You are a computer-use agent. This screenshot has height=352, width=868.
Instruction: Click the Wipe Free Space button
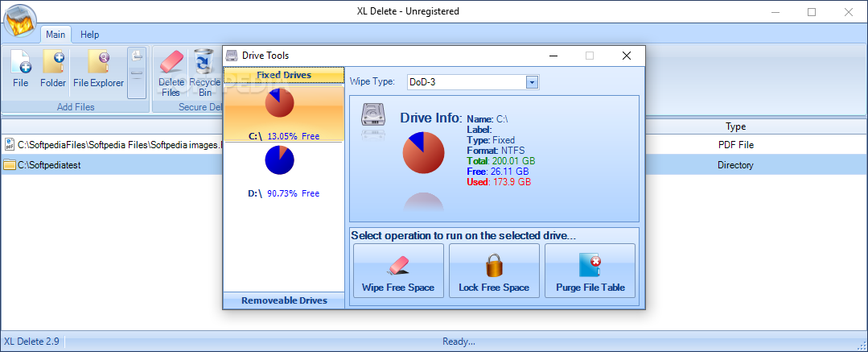[398, 271]
